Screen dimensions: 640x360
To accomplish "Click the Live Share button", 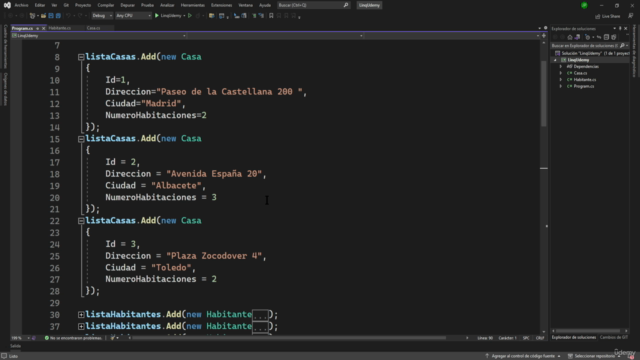I will click(x=608, y=16).
